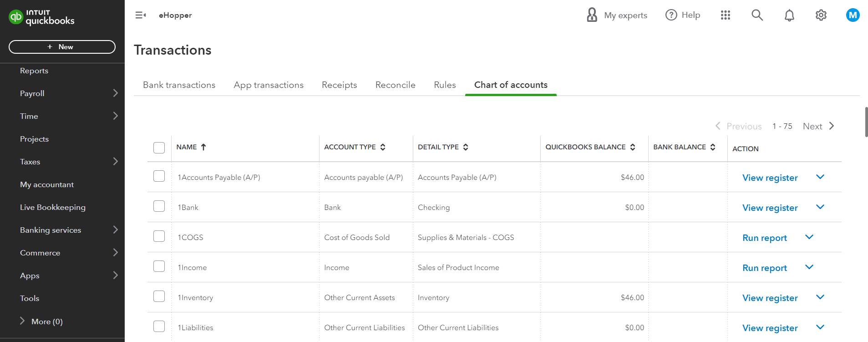Open the Help menu
The width and height of the screenshot is (868, 342).
(x=683, y=15)
